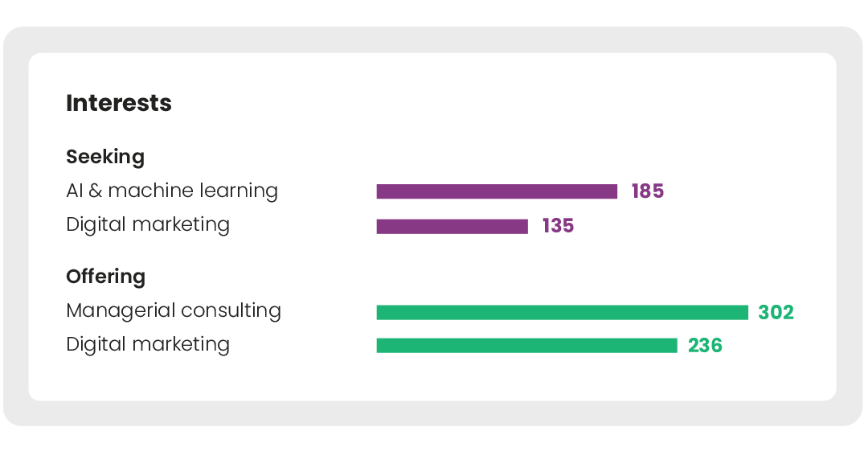
Task: Click the purple value 135
Action: click(558, 226)
